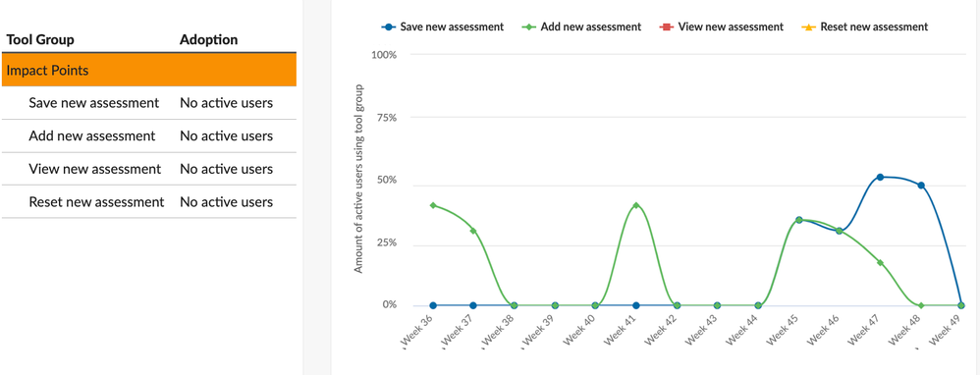Toggle the Save new assessment legend series
The width and height of the screenshot is (980, 375).
tap(443, 27)
